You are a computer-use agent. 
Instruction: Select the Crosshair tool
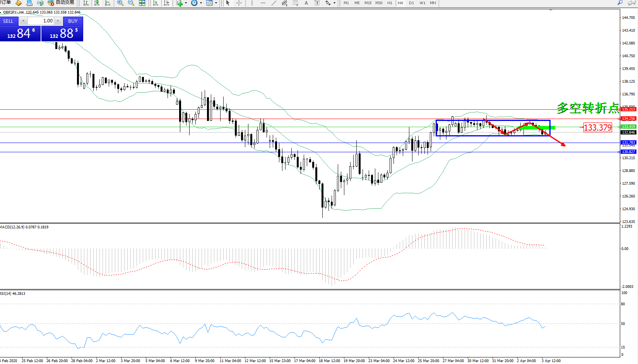239,3
